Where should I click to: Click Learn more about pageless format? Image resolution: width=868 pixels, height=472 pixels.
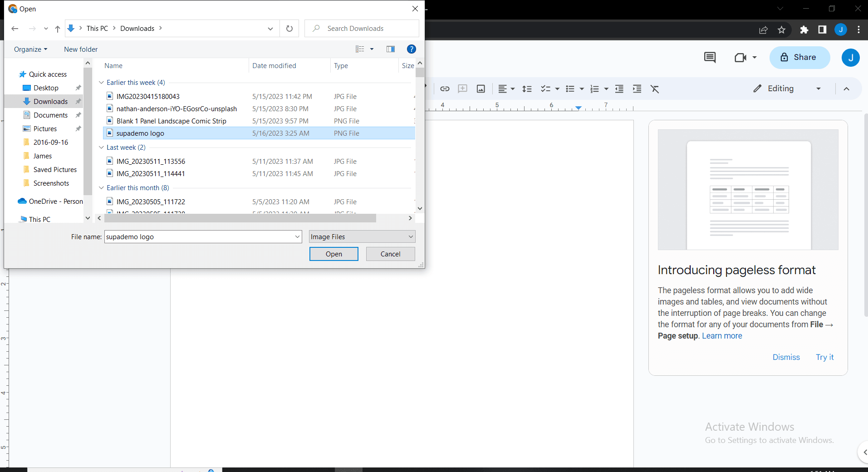point(721,336)
